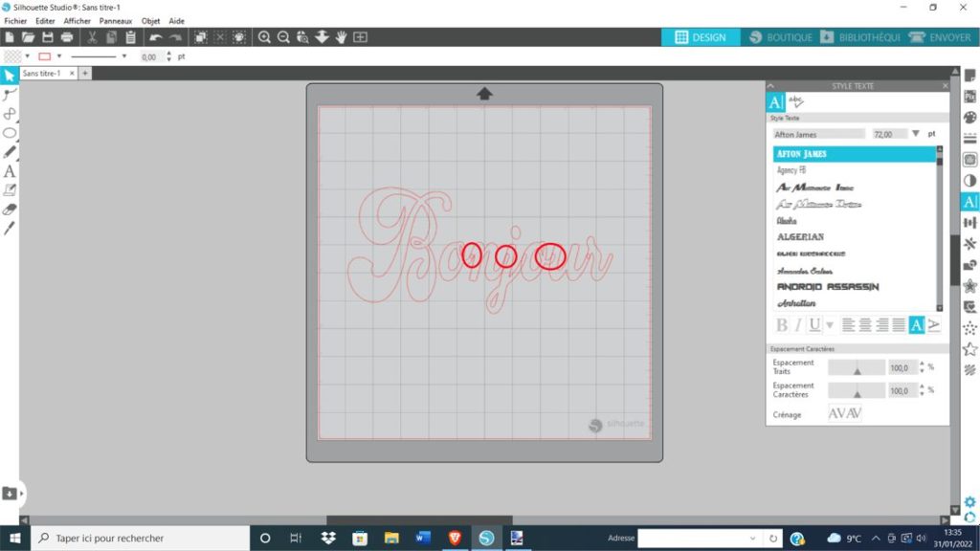Open the Text Style panel icon in the sidebar

pyautogui.click(x=970, y=202)
